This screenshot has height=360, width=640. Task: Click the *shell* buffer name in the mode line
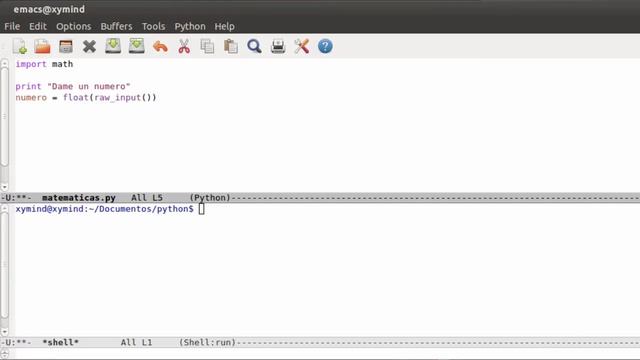pos(60,342)
